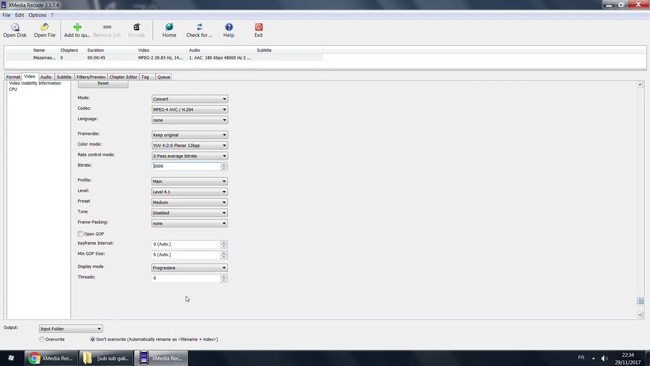Add job to queue with green plus
650x366 pixels.
tap(77, 30)
